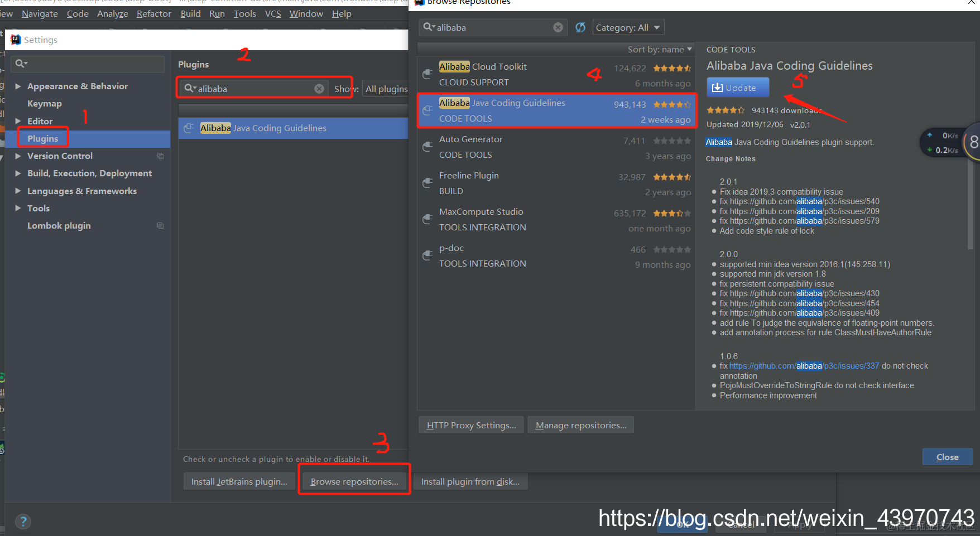980x536 pixels.
Task: Open the Refactor menu
Action: (154, 13)
